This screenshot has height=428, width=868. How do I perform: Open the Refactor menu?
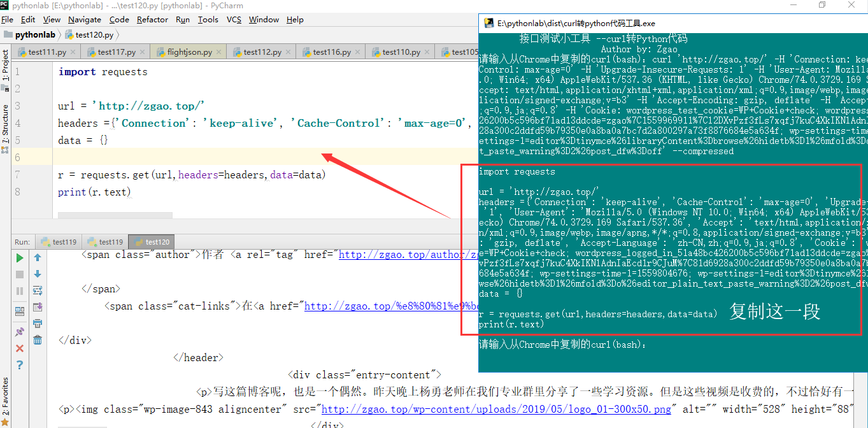[x=152, y=19]
